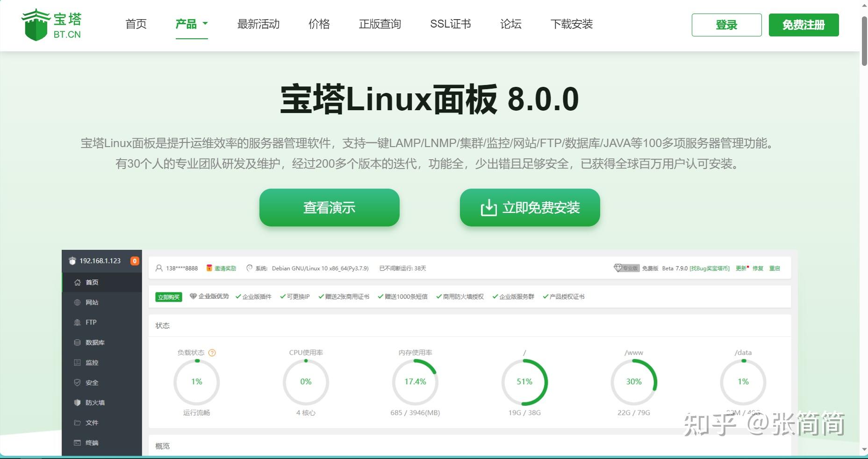Click the BT.CN 宝塔 logo

pos(51,25)
